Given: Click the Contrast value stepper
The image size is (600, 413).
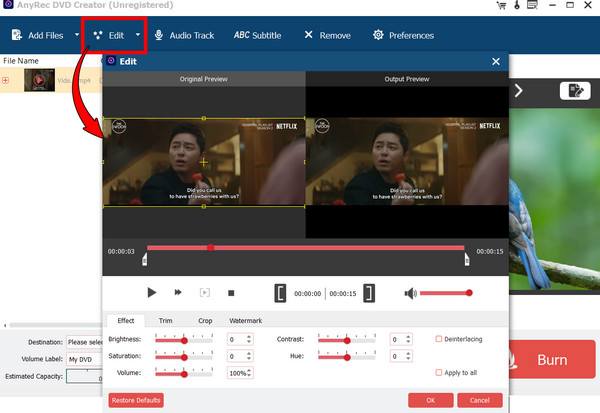Looking at the screenshot, I should point(408,339).
